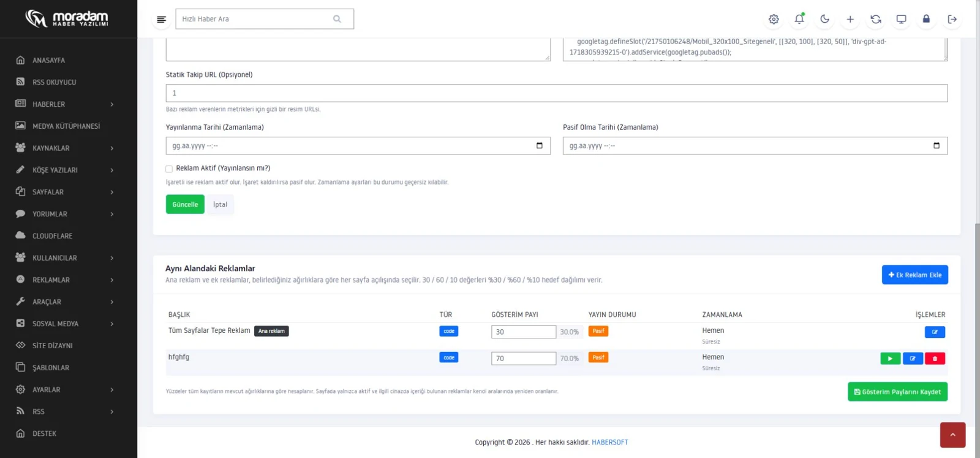Click the İptal button
The width and height of the screenshot is (980, 458).
pos(220,204)
